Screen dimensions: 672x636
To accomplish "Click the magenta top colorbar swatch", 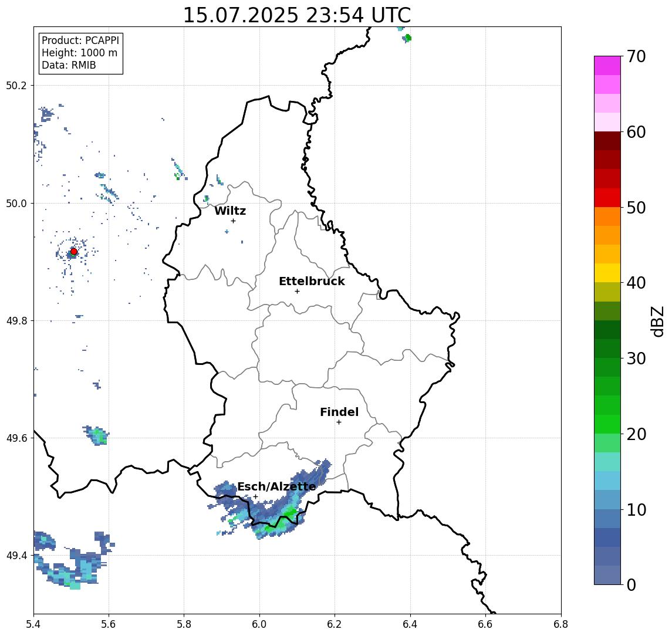I will tap(607, 66).
